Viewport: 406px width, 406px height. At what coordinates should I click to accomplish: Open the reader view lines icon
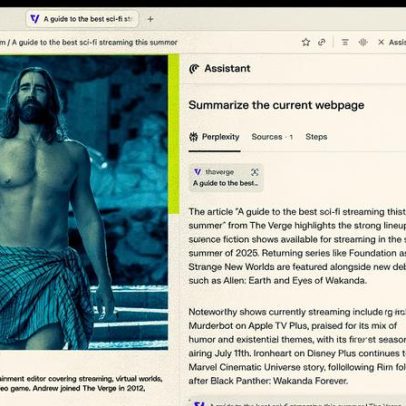[x=345, y=42]
